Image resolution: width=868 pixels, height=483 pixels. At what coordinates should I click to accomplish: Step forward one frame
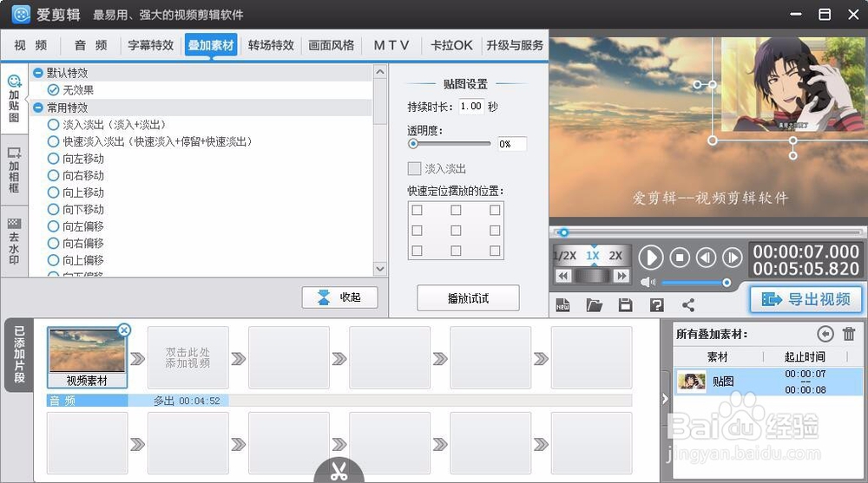(733, 258)
